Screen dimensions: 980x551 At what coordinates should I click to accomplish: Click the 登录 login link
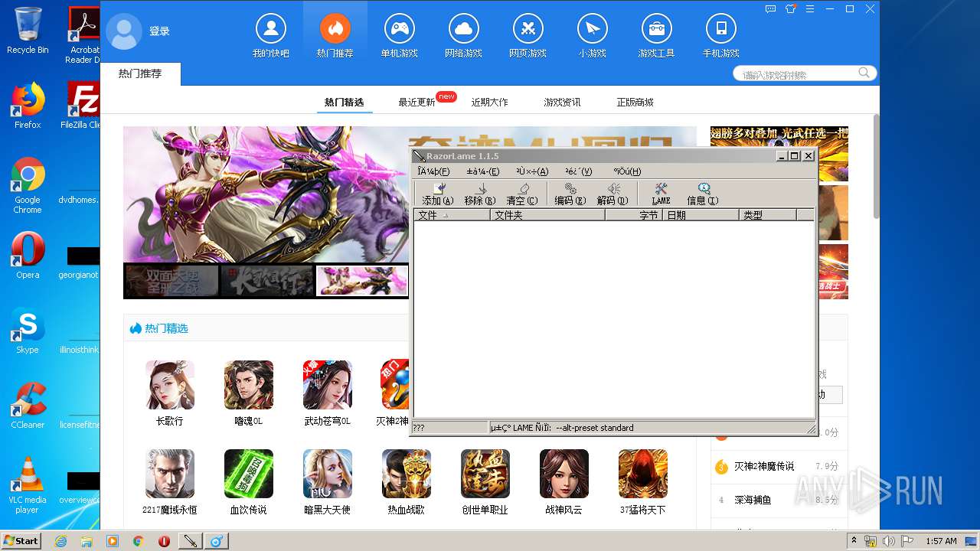pyautogui.click(x=159, y=31)
